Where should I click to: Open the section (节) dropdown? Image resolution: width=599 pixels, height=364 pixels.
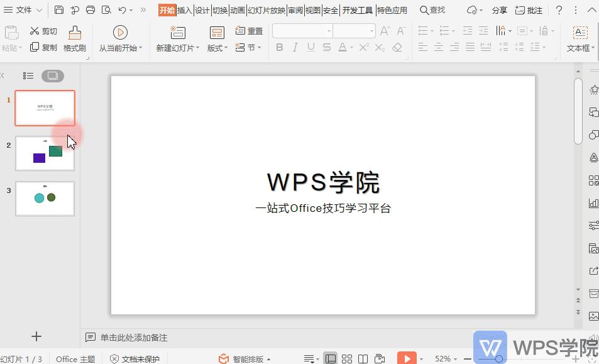pyautogui.click(x=247, y=47)
